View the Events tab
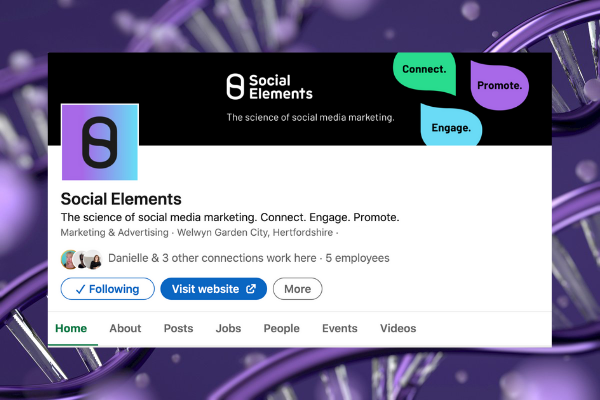 (339, 328)
